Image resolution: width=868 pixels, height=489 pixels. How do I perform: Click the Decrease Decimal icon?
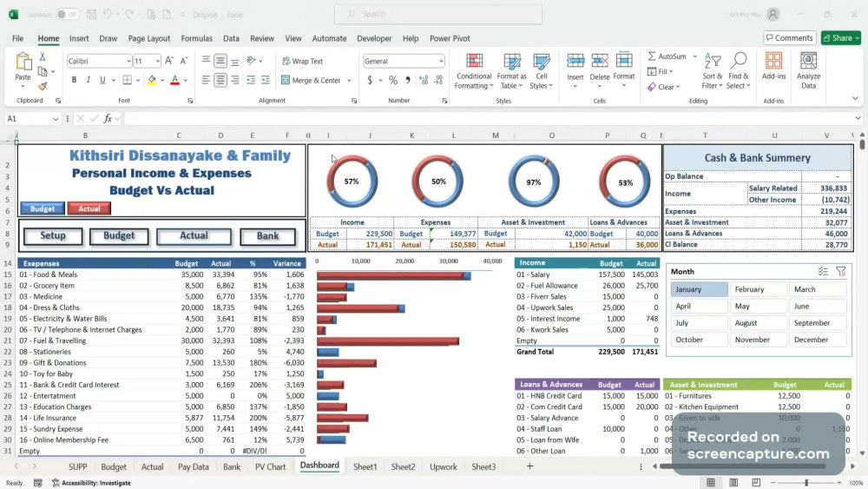(438, 80)
